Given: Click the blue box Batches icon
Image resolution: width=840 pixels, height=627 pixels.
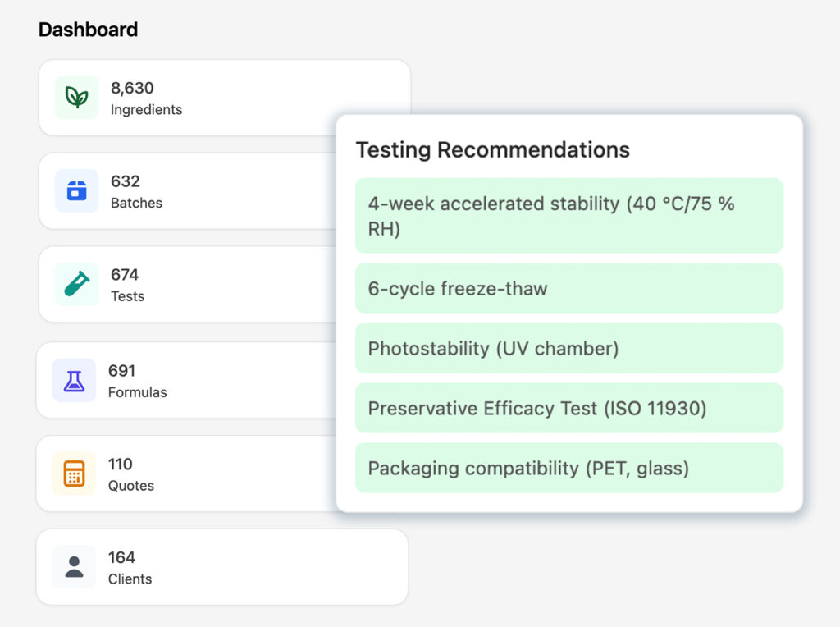Looking at the screenshot, I should point(76,190).
